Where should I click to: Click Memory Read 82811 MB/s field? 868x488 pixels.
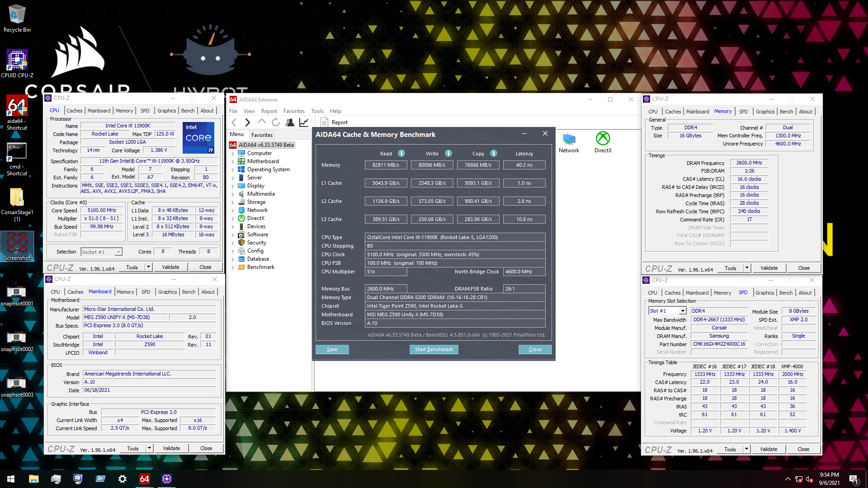(x=386, y=165)
